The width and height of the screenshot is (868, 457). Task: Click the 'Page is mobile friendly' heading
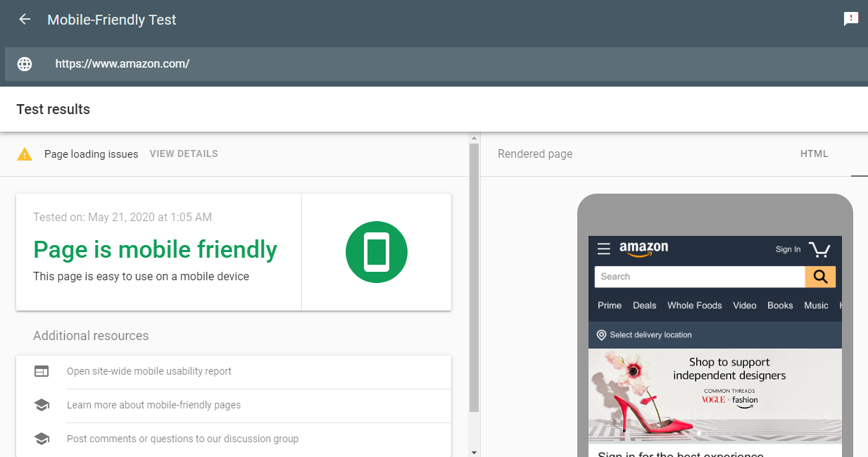tap(155, 250)
